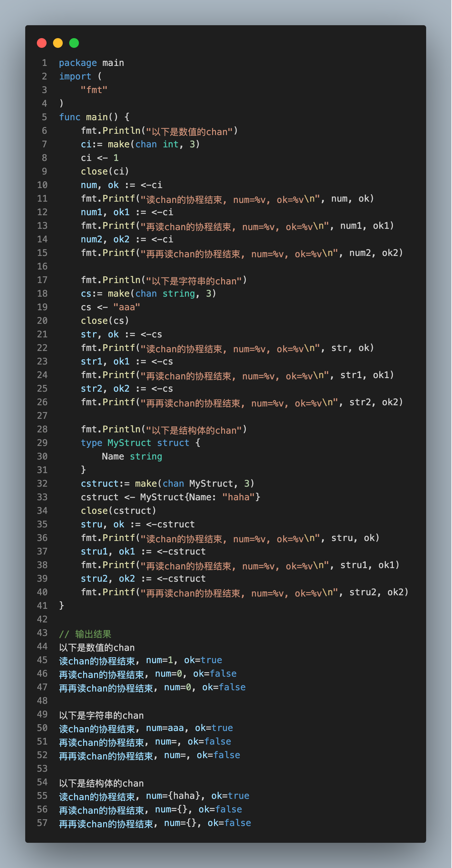Click output '再再读chan的协程结束, num=, ok=false' on line 52
The image size is (452, 868).
pyautogui.click(x=150, y=756)
